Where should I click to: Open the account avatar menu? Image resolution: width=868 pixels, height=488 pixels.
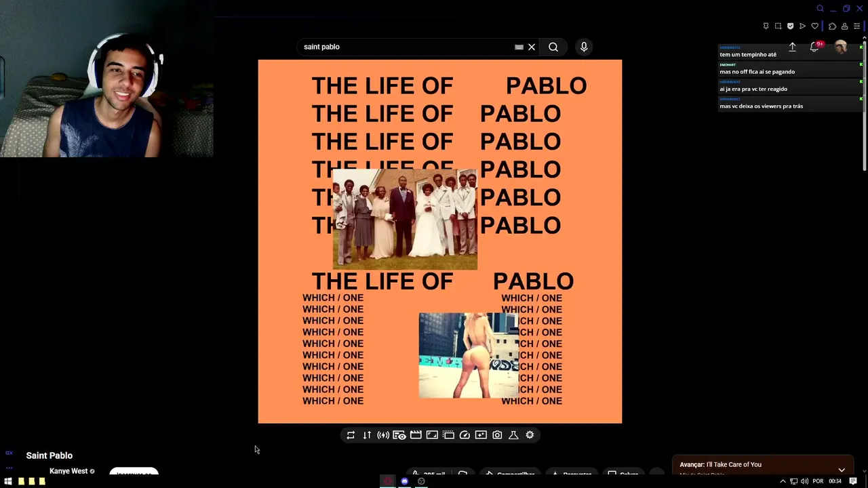841,47
